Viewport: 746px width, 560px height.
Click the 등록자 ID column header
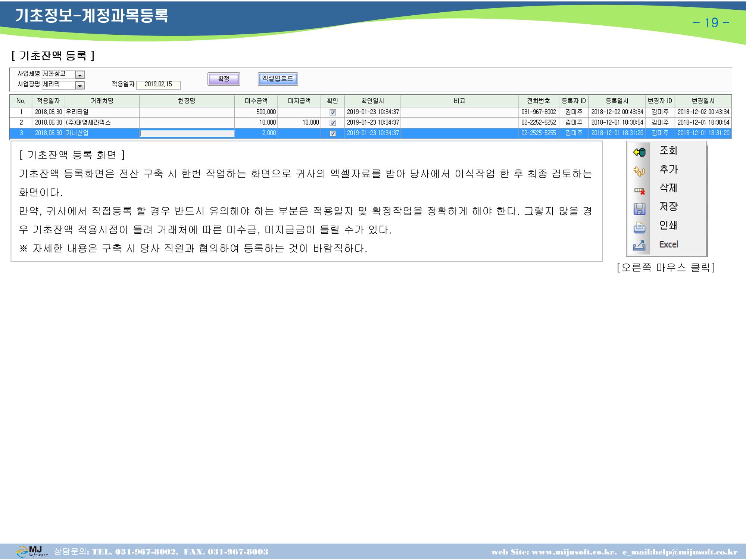click(574, 101)
